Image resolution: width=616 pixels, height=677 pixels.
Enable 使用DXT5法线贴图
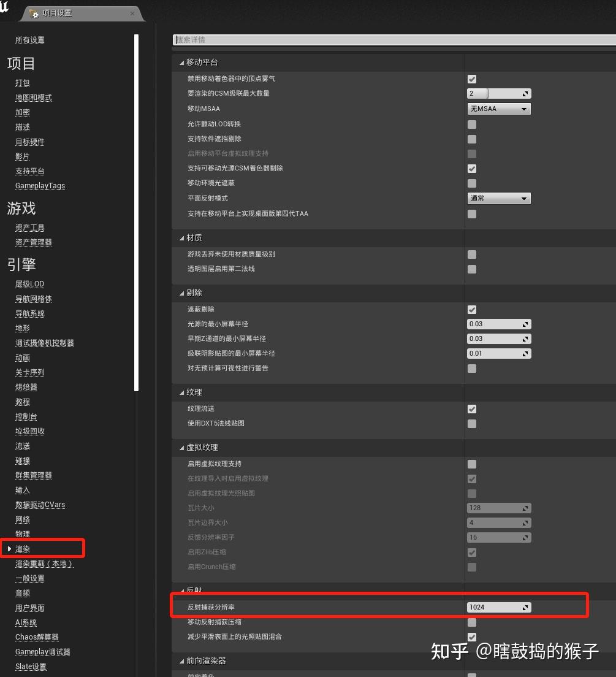[471, 423]
